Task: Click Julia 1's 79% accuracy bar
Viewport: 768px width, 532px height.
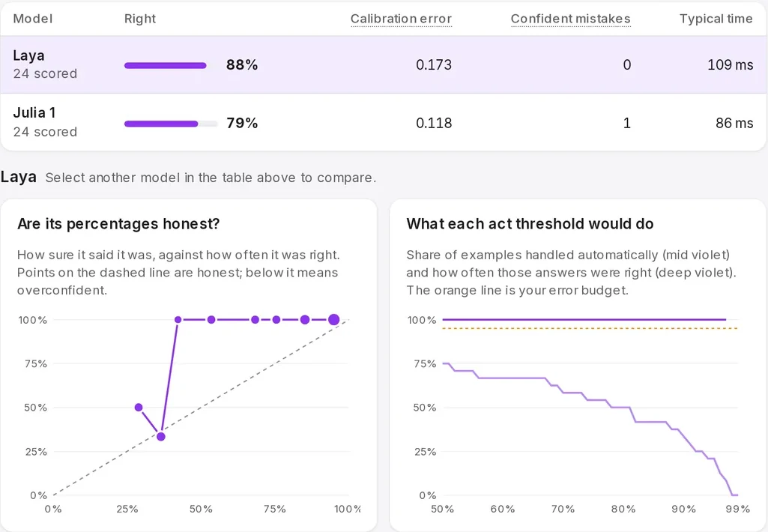Action: pyautogui.click(x=170, y=124)
